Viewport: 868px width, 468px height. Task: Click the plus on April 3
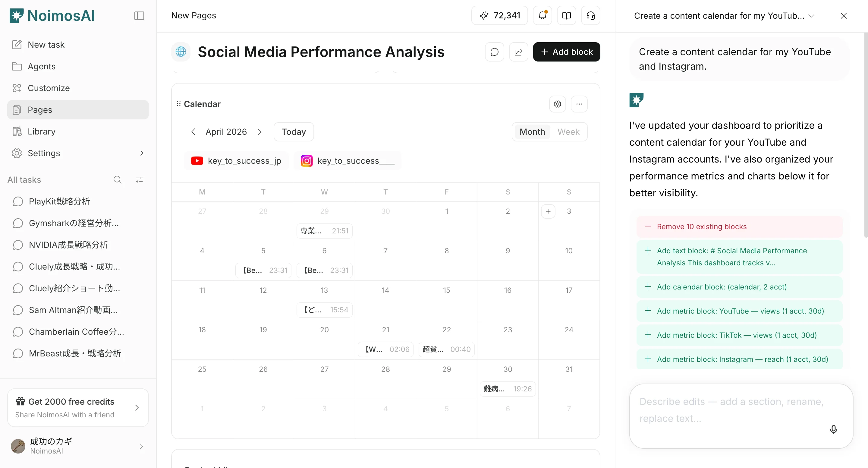tap(548, 211)
